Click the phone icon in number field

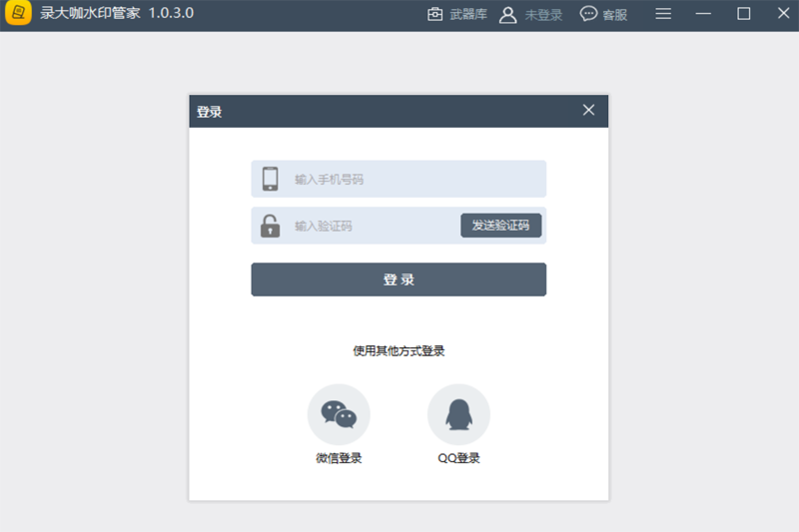[x=270, y=180]
